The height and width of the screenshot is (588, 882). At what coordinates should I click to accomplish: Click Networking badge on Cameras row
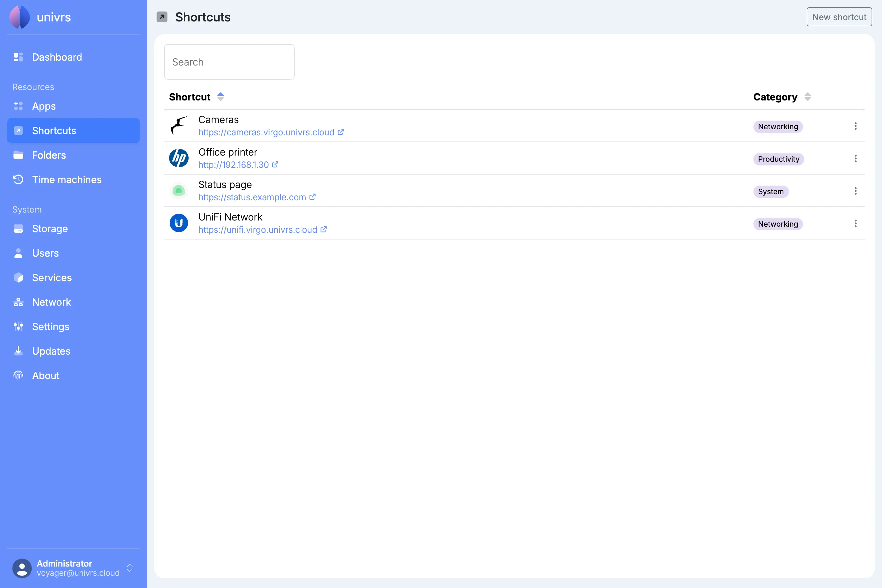click(778, 127)
